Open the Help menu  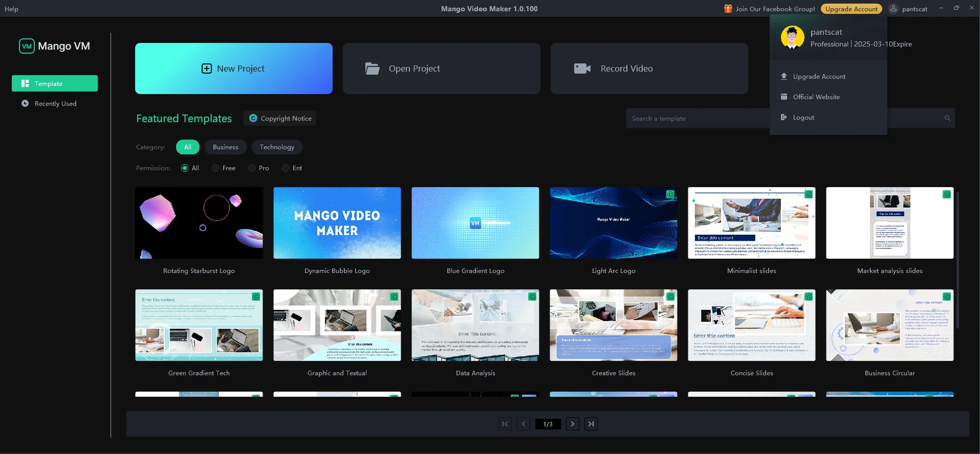tap(11, 9)
